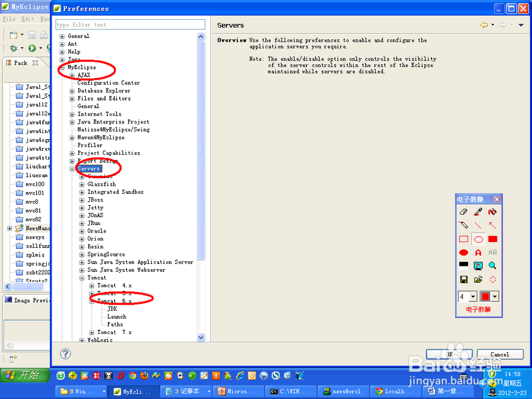Launch Chrome from the quick launch bar
This screenshot has height=399, width=532.
click(132, 376)
